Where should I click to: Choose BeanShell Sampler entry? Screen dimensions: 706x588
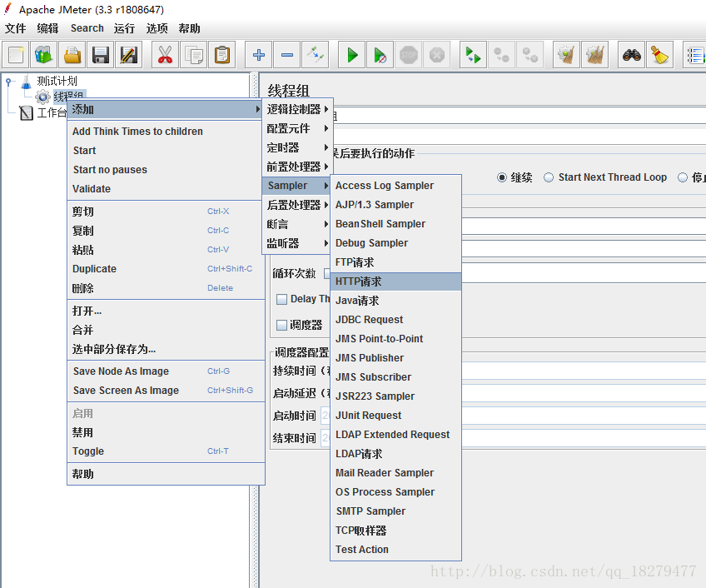395,224
